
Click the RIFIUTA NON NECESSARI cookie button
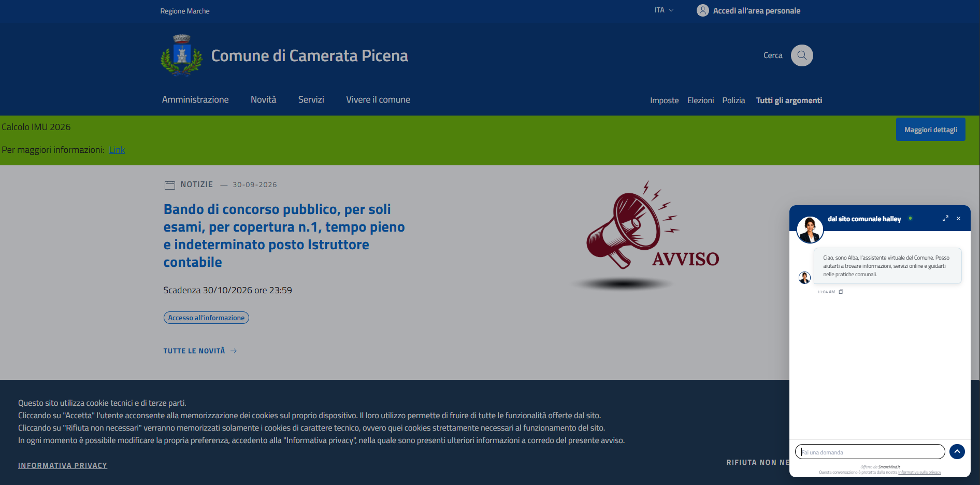pos(757,462)
